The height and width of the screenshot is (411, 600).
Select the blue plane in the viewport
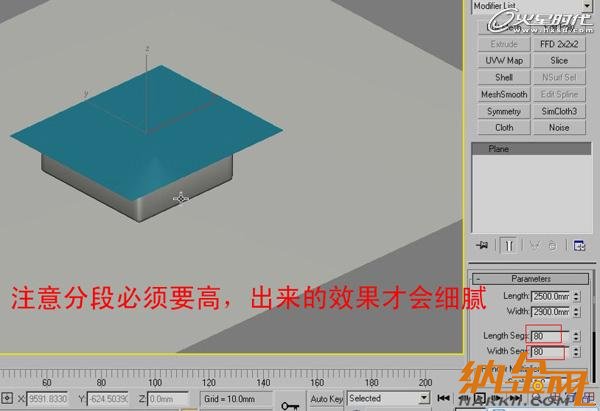click(145, 132)
